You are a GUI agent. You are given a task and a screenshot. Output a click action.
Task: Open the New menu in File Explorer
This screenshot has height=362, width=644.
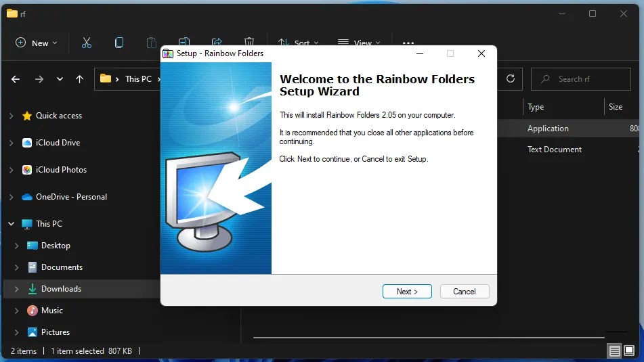pos(36,43)
